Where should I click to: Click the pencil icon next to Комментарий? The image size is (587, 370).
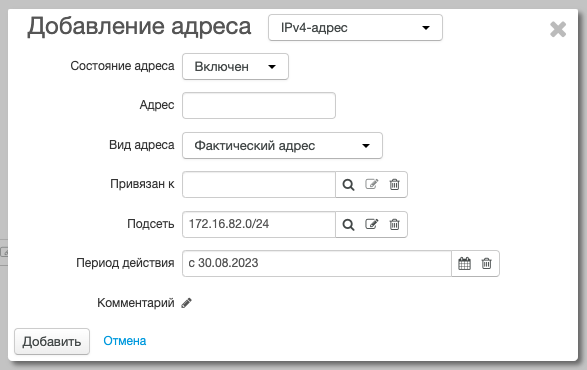(186, 303)
